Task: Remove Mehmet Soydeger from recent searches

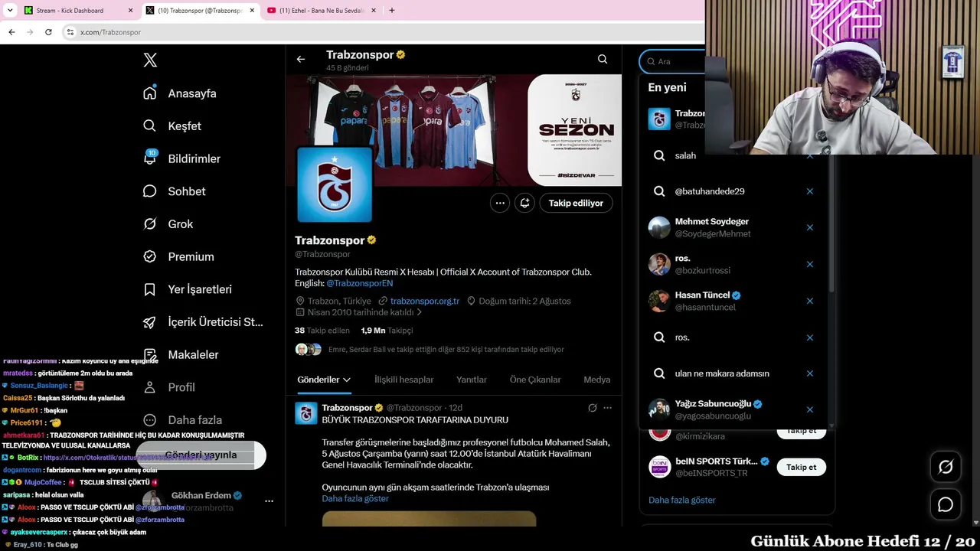Action: click(x=809, y=227)
